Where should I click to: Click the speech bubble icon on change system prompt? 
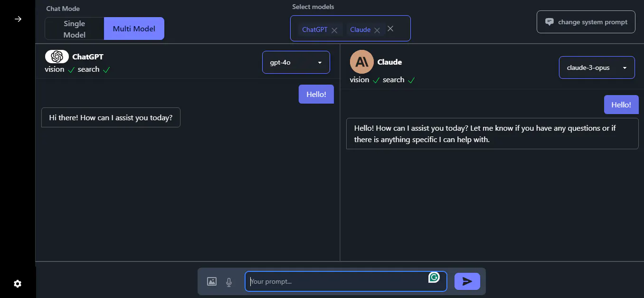549,22
